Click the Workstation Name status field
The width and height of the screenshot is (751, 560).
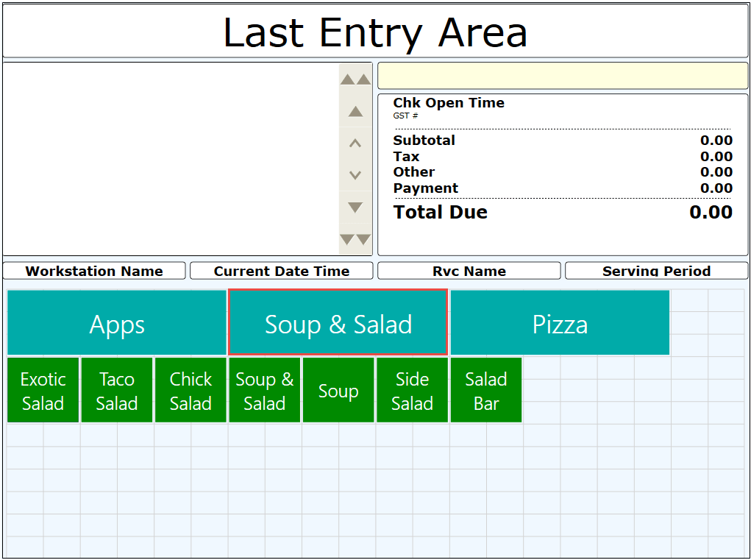(94, 271)
